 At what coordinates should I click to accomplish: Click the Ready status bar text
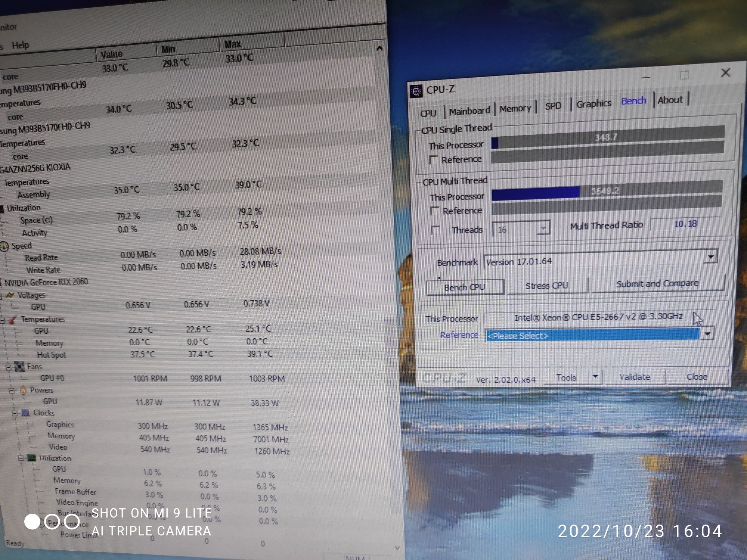[x=15, y=543]
